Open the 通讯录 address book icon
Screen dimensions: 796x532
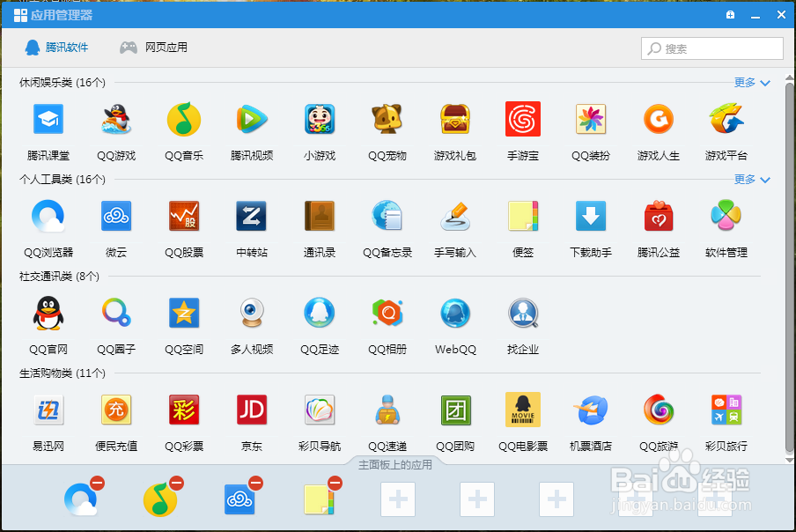pyautogui.click(x=320, y=217)
